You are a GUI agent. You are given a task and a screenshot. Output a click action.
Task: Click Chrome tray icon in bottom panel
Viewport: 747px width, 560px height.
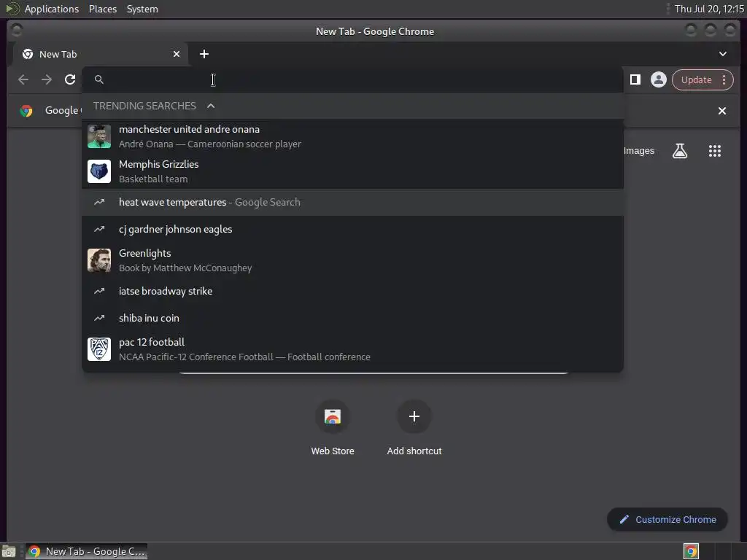[691, 551]
